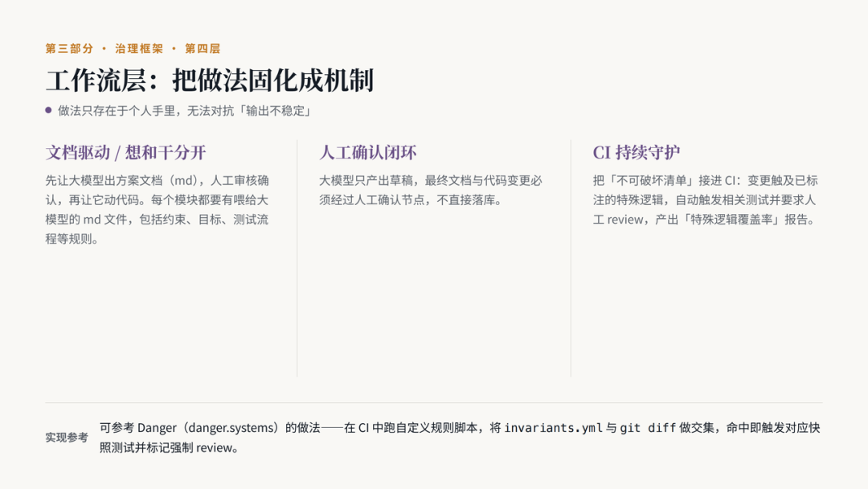Click the paragraph starting 大模型只产出草稿
The image size is (868, 489).
point(431,190)
